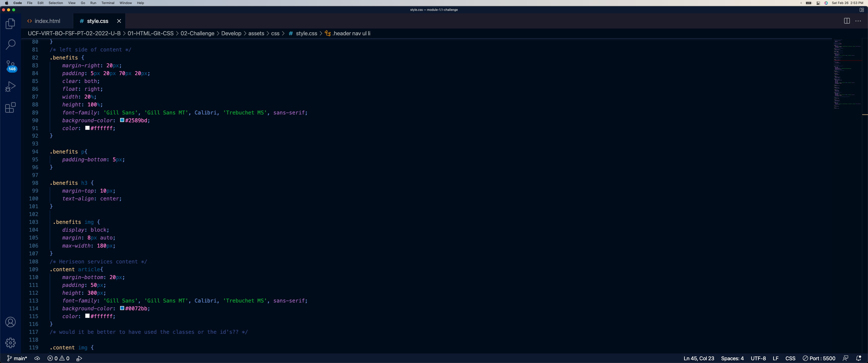Change indentation via Spaces: 4

[x=732, y=358]
